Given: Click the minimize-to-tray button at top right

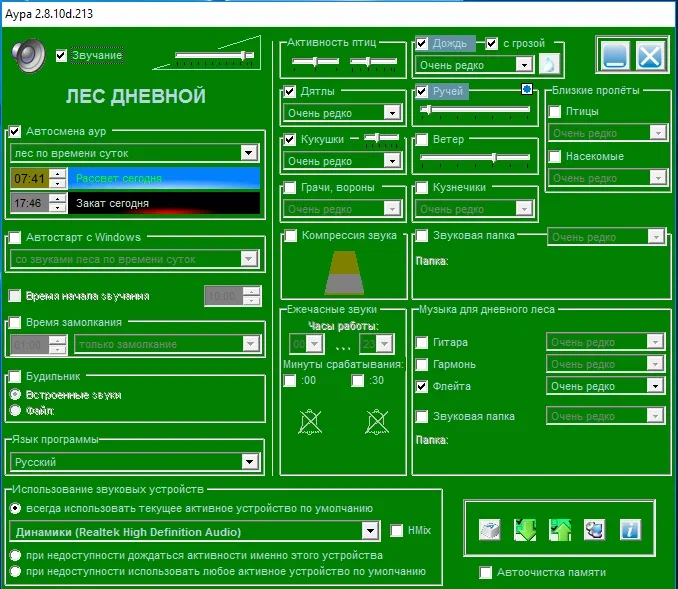Looking at the screenshot, I should pos(615,55).
